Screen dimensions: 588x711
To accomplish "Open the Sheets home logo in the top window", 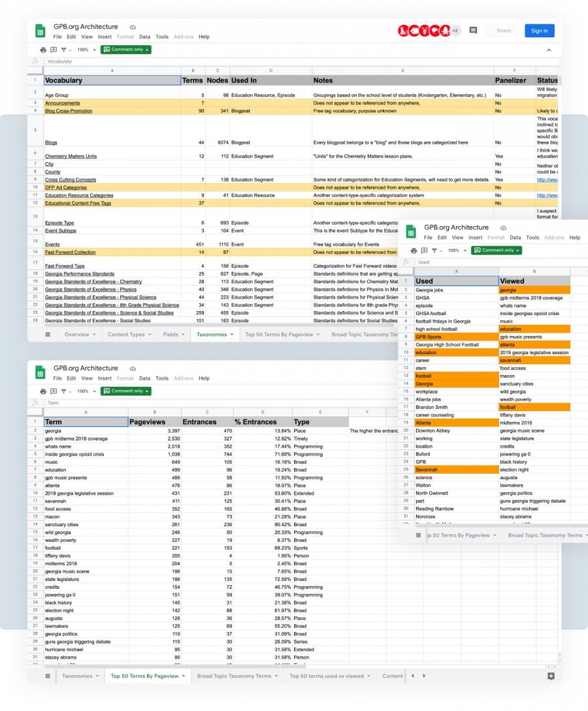I will (41, 31).
